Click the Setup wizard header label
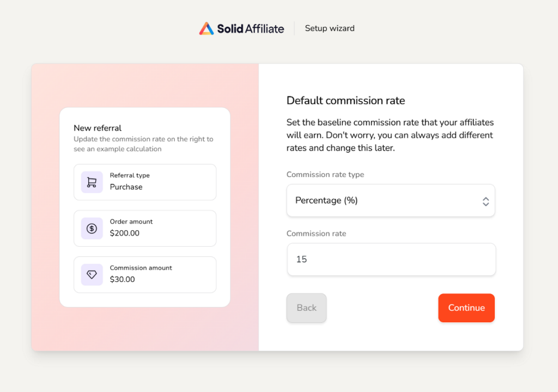 tap(330, 28)
